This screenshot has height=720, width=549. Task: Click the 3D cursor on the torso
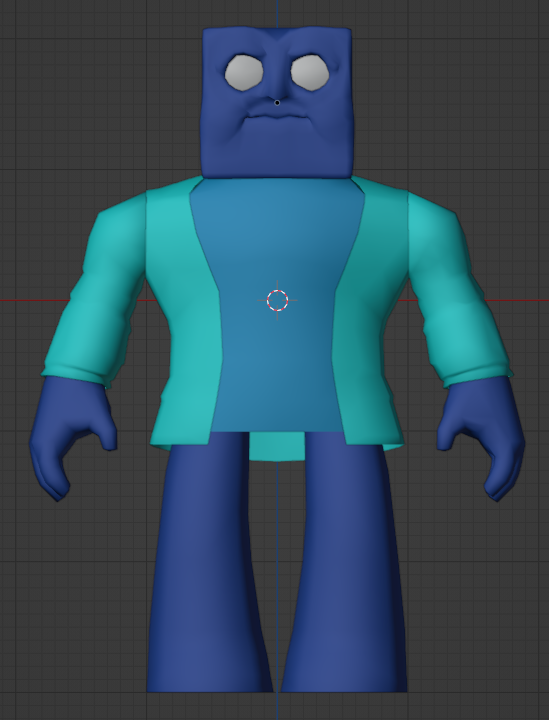click(x=277, y=300)
